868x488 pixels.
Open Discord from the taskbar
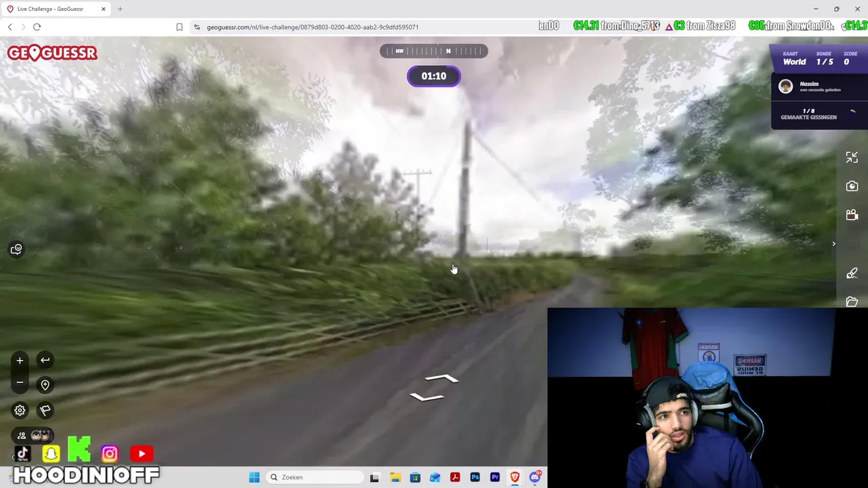(535, 477)
